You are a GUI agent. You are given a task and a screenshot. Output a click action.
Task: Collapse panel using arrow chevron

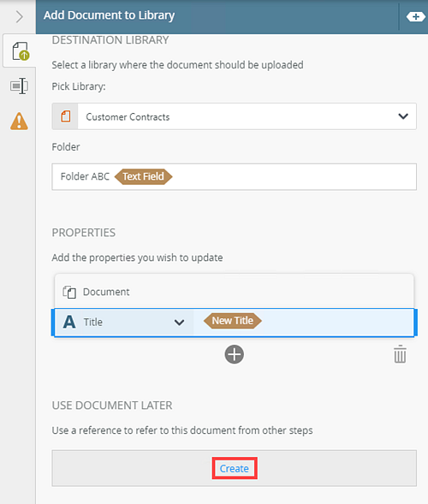(20, 17)
